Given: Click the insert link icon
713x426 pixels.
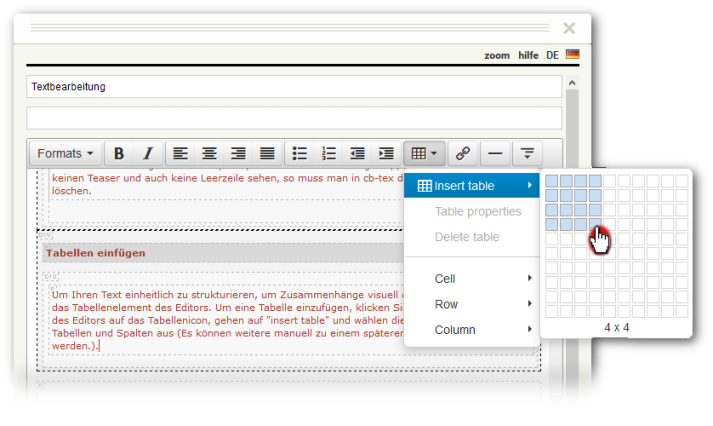Looking at the screenshot, I should (462, 153).
